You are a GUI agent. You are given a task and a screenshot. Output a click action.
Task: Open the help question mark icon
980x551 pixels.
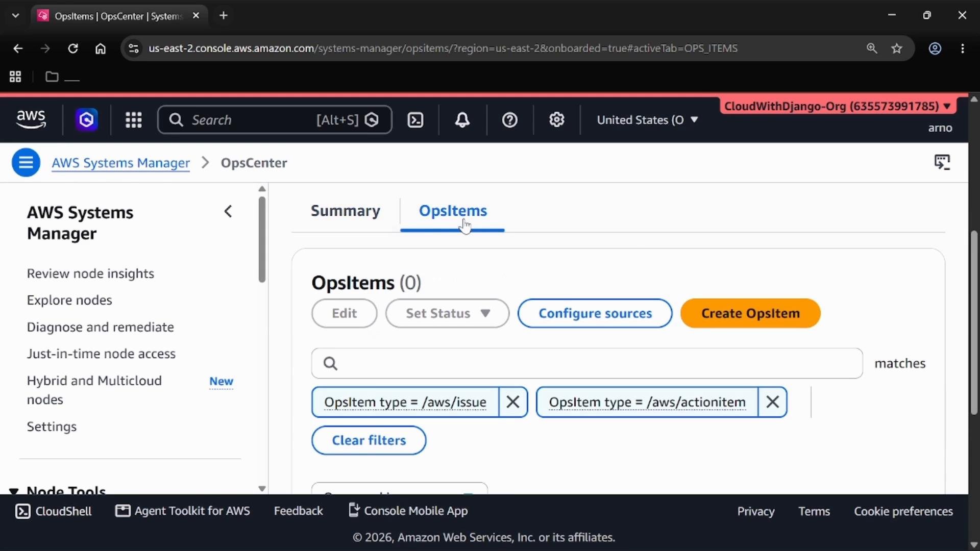[x=510, y=120]
